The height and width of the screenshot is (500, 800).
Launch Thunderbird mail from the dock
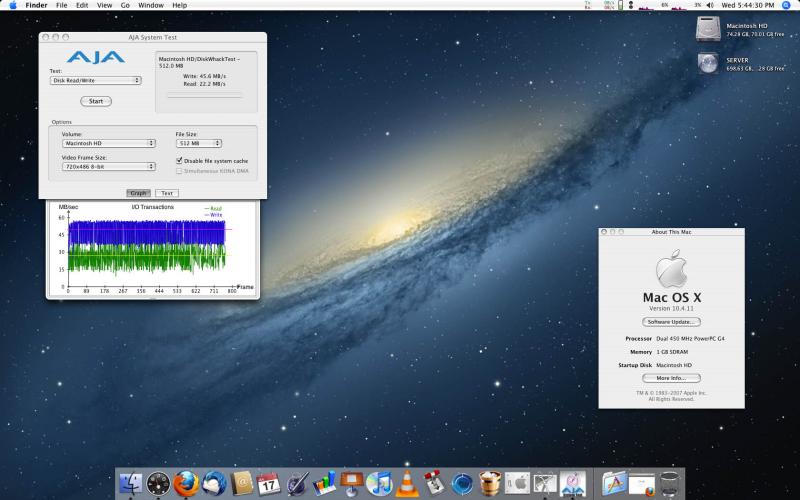click(x=214, y=483)
